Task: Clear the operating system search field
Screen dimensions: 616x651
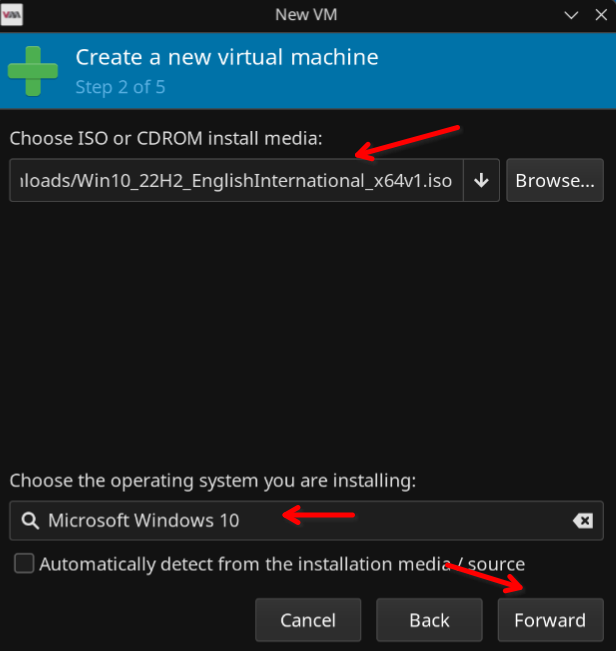Action: 583,520
